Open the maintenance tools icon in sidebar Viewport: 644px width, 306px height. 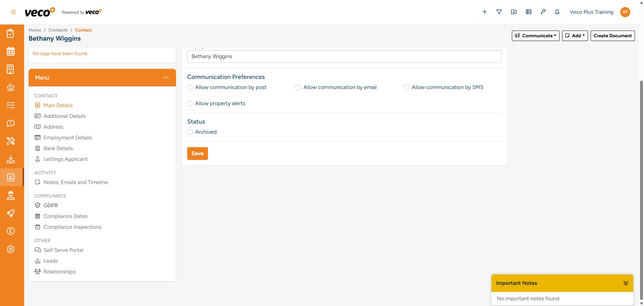point(11,141)
